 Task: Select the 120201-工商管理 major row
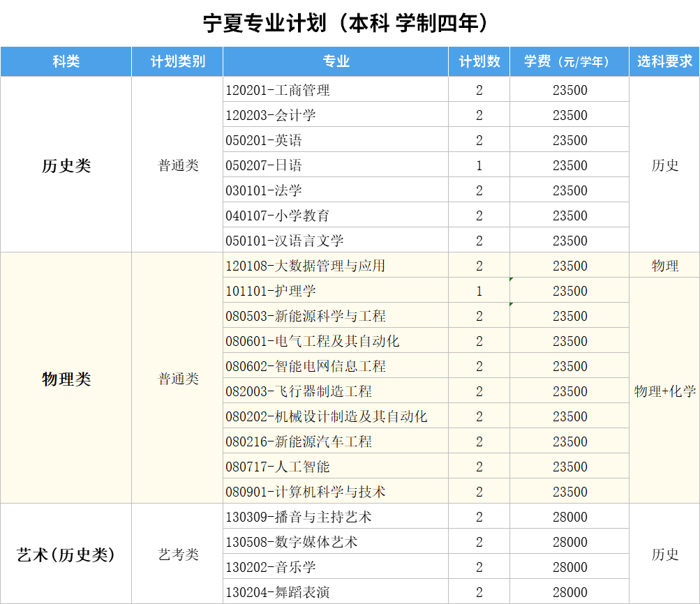tap(278, 90)
